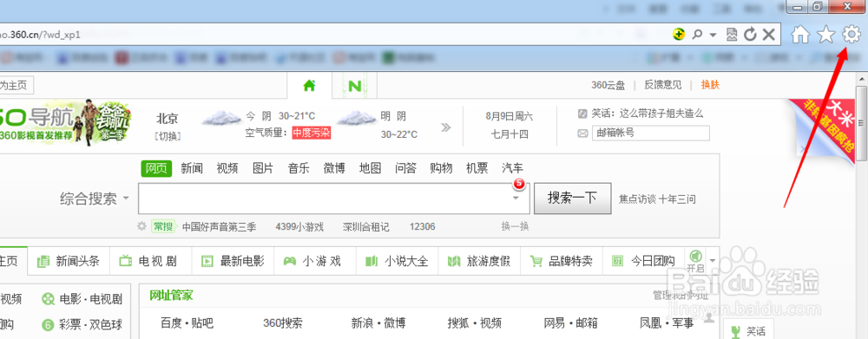The height and width of the screenshot is (339, 868).
Task: Toggle the 开启 icon button
Action: click(x=696, y=260)
